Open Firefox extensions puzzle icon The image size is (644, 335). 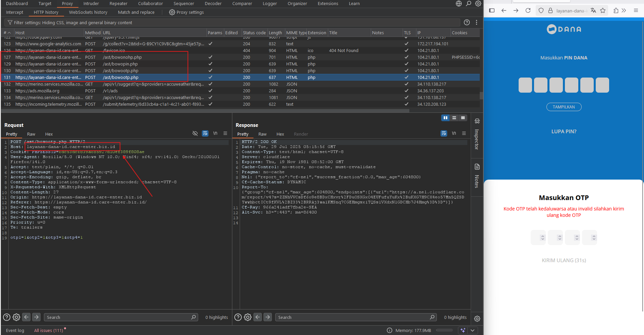point(616,10)
